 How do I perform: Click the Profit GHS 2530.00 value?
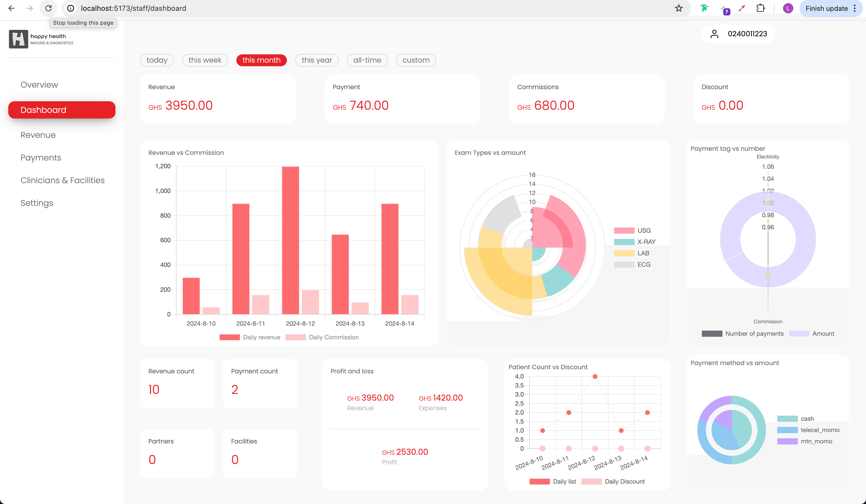tap(405, 452)
